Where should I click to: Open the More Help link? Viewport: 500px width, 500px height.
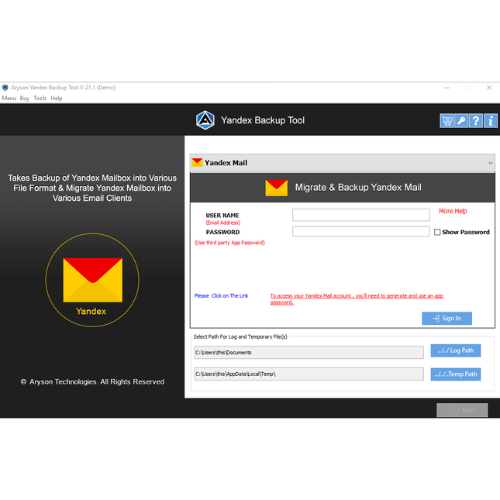coord(453,211)
